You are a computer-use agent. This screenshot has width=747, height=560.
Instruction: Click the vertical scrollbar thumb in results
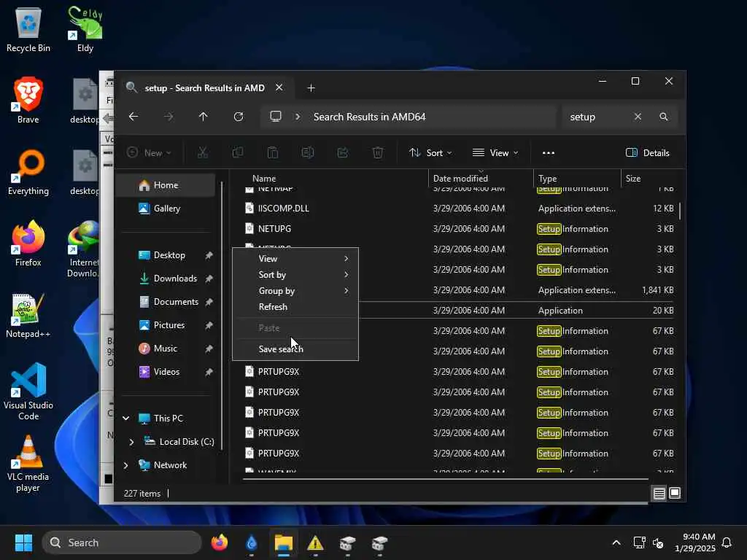(x=680, y=211)
